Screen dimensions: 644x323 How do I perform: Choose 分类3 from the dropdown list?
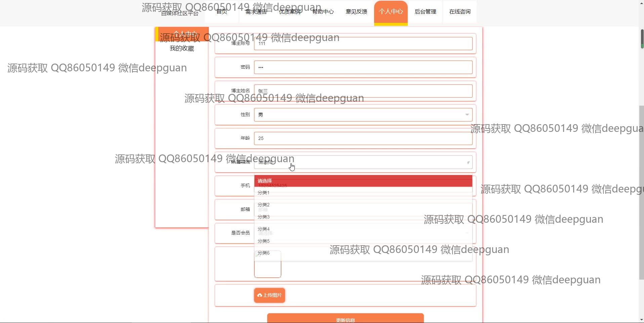click(363, 217)
